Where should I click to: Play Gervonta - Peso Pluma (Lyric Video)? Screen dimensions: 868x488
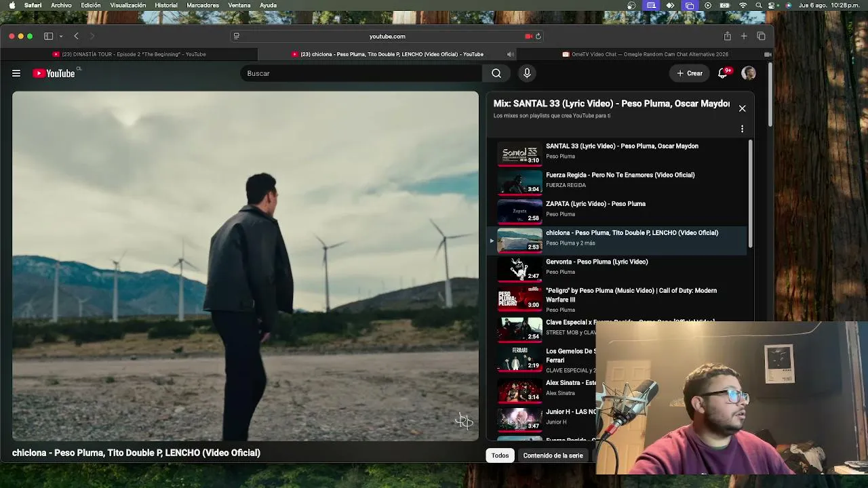[x=597, y=262]
